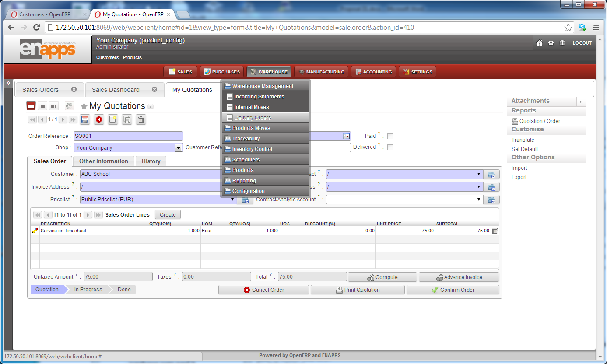The image size is (607, 364).
Task: Click the trash icon in the form toolbar
Action: (140, 119)
